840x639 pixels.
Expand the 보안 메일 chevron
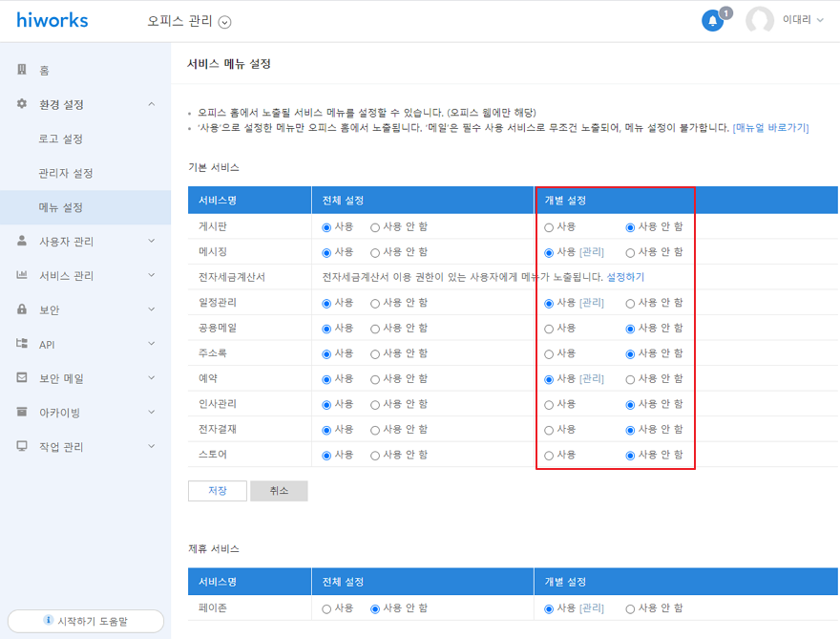coord(152,378)
